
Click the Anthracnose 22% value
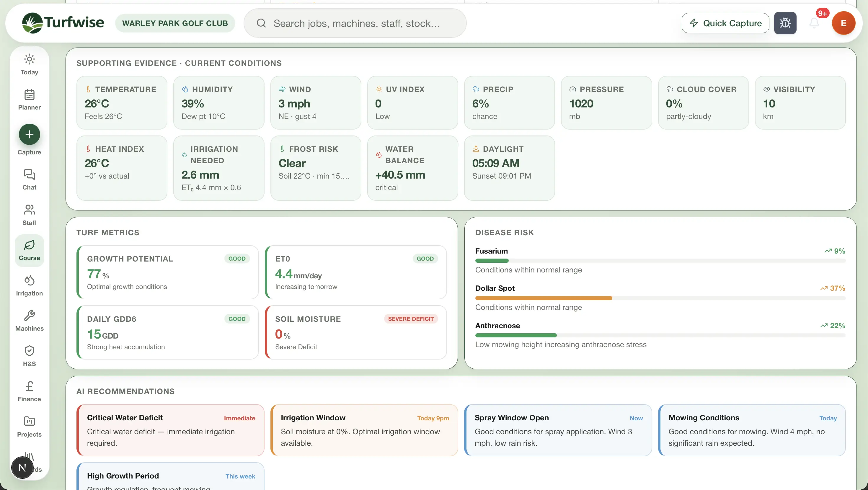[837, 326]
